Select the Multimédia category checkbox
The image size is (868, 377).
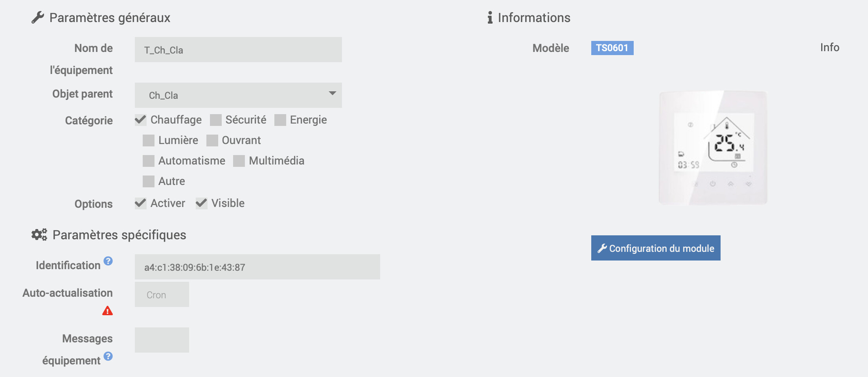pos(239,161)
